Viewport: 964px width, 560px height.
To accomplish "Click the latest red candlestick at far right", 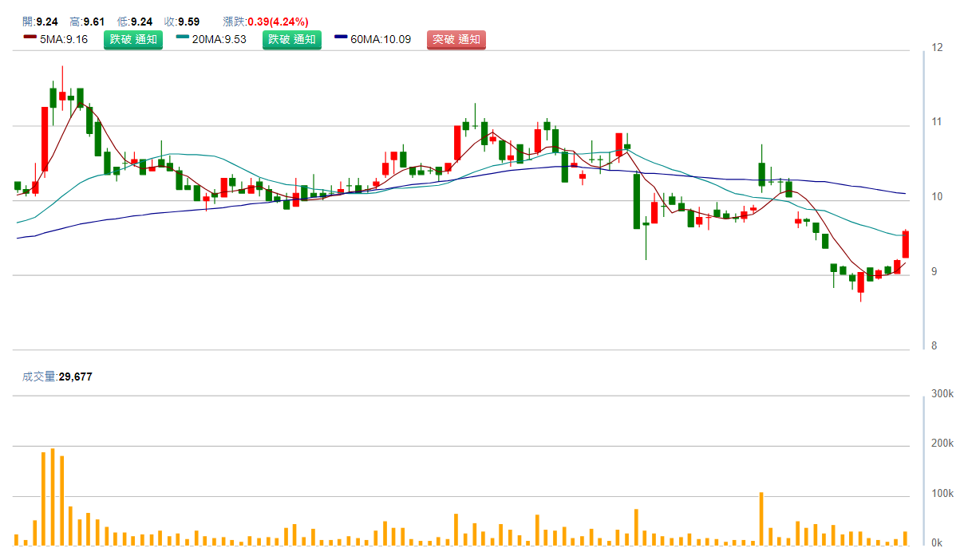I will click(906, 244).
